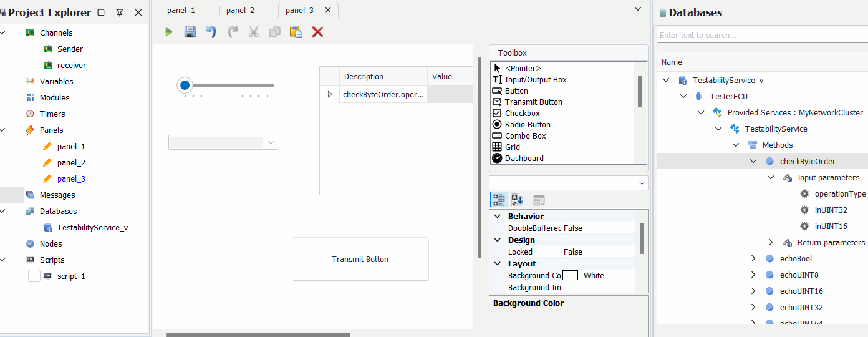Collapse the Channels tree node

click(2, 32)
